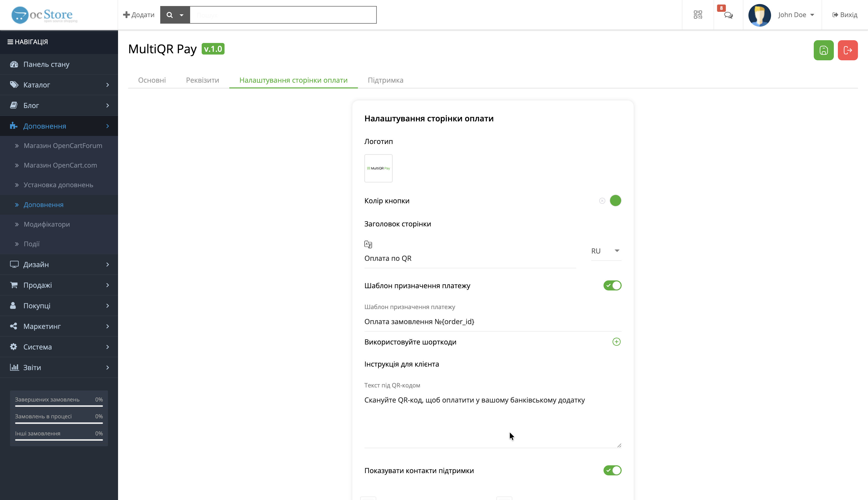This screenshot has height=500, width=868.
Task: Open the search magnifier icon
Action: [170, 15]
